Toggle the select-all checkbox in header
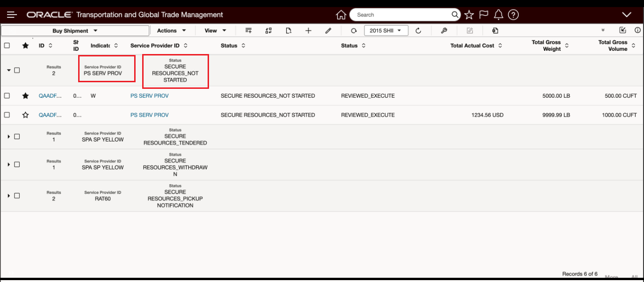This screenshot has width=644, height=282. 7,46
